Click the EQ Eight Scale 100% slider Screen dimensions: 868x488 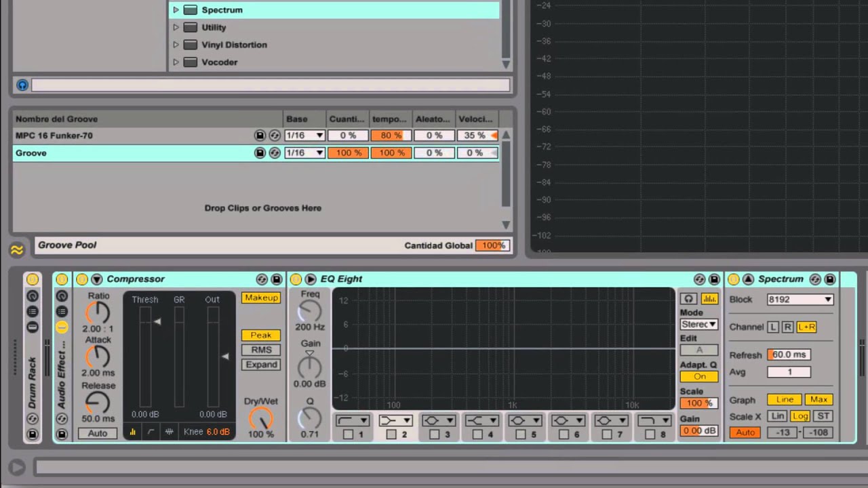(699, 403)
